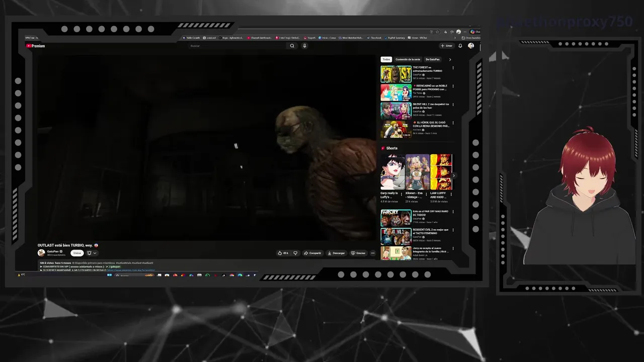Start voice search with the microphone icon
644x362 pixels.
(304, 46)
